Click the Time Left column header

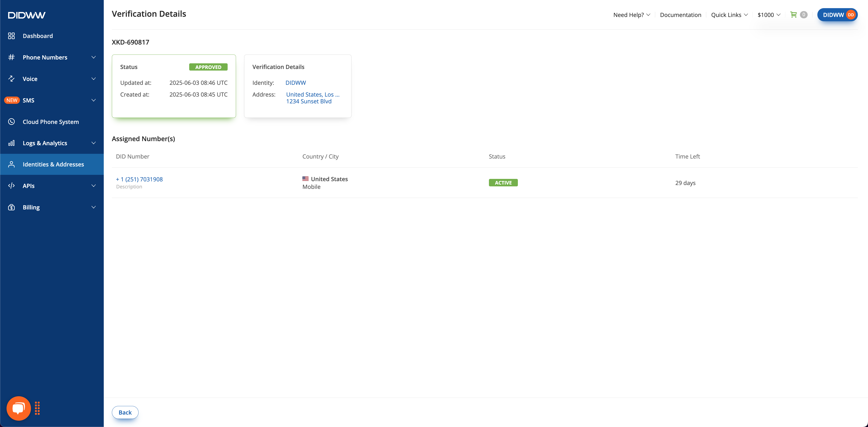coord(687,156)
